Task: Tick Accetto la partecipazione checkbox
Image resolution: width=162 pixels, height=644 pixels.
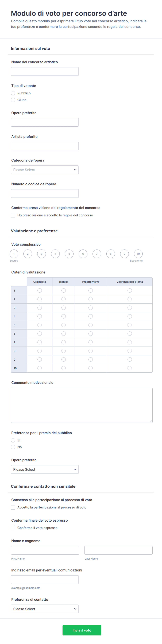Action: click(x=13, y=507)
